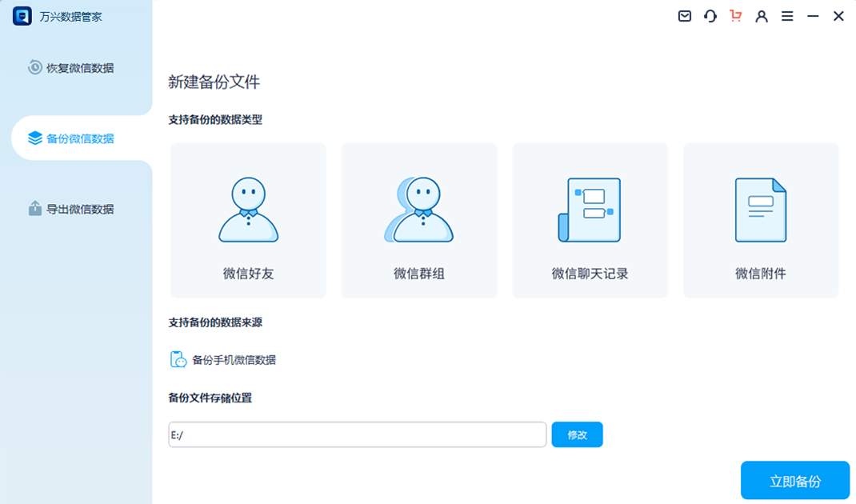The width and height of the screenshot is (856, 504).
Task: Open the shopping cart purchase icon
Action: click(x=735, y=15)
